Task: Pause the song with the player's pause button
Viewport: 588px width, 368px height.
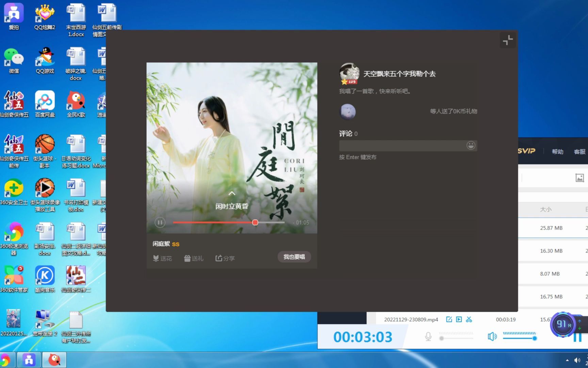Action: (x=160, y=223)
